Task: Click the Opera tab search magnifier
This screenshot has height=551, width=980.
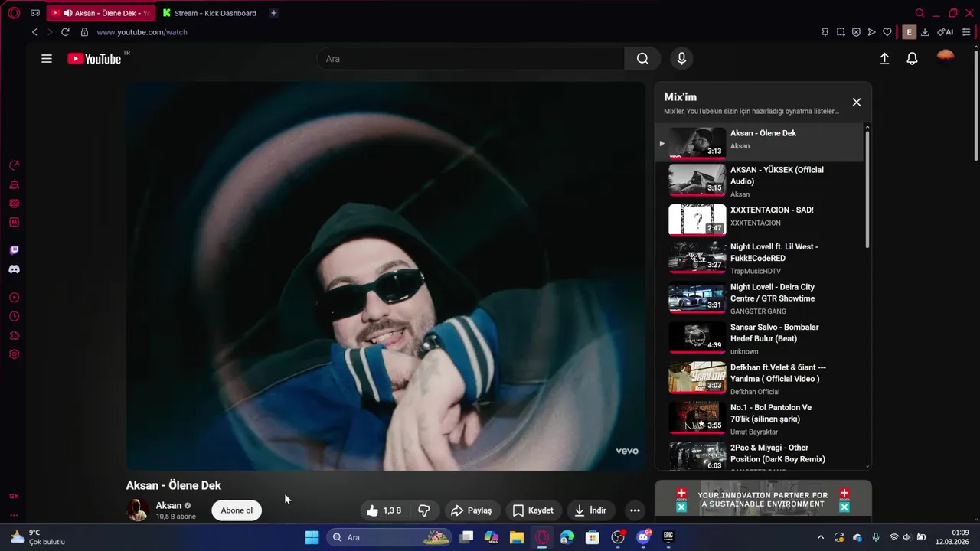Action: 920,13
